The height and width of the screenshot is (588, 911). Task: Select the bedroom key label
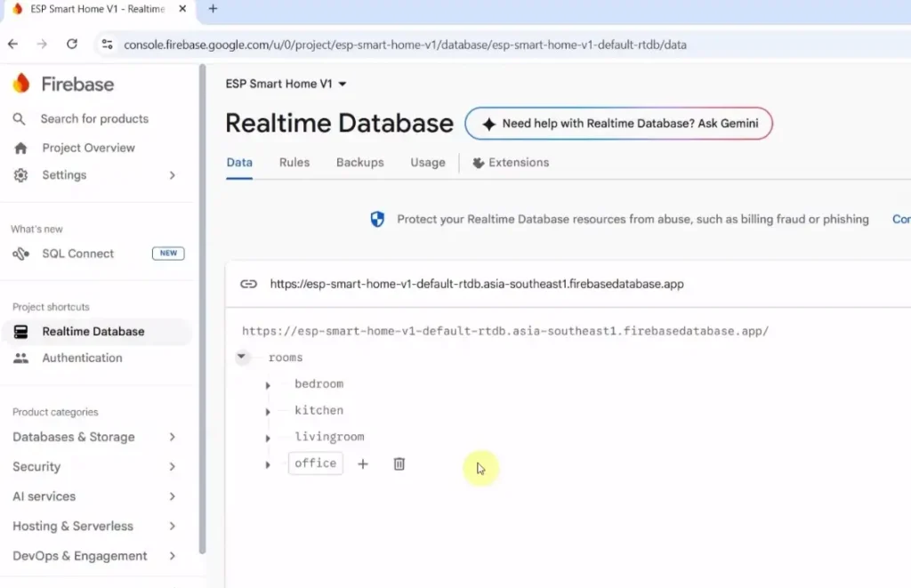tap(319, 384)
